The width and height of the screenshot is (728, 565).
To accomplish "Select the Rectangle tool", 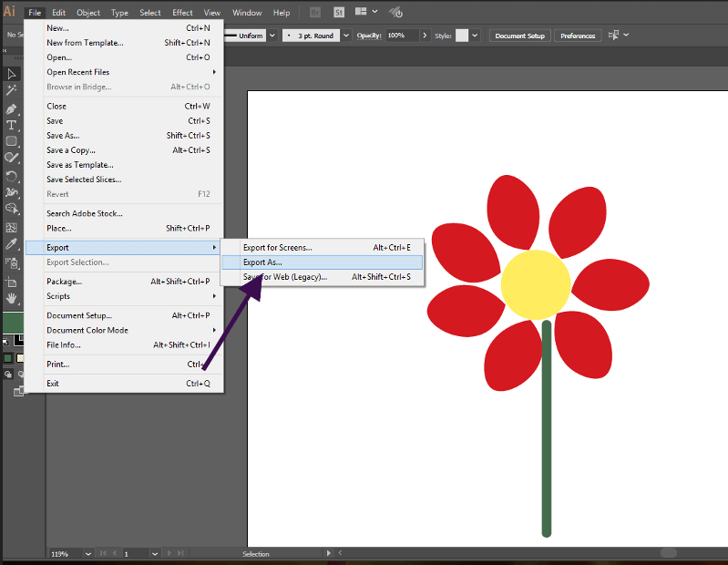I will pyautogui.click(x=12, y=141).
